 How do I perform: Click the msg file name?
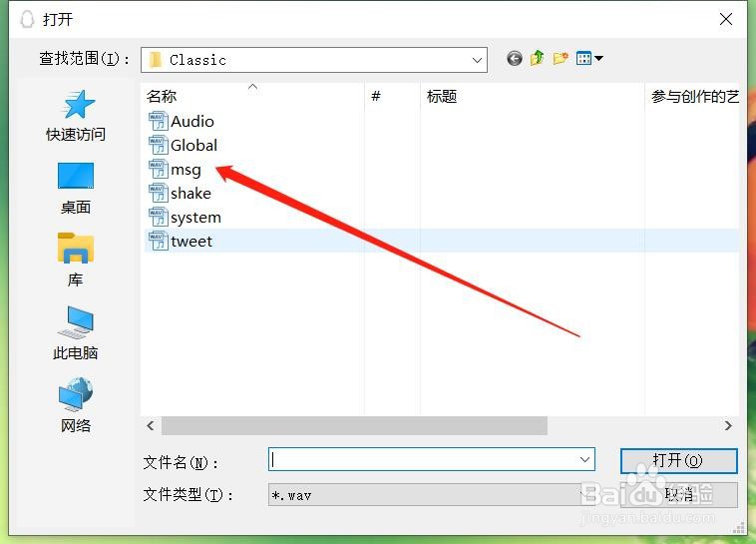(x=186, y=170)
